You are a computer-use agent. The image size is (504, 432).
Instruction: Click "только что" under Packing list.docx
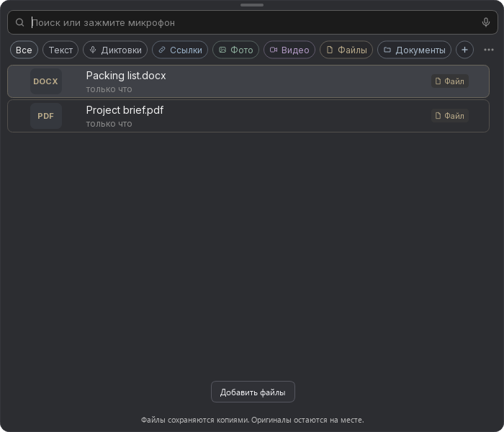109,89
